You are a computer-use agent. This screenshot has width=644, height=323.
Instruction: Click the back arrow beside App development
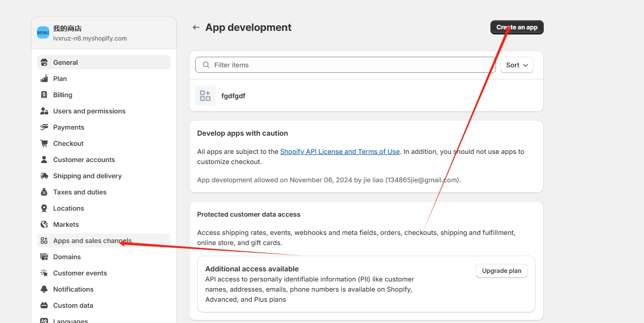point(196,27)
